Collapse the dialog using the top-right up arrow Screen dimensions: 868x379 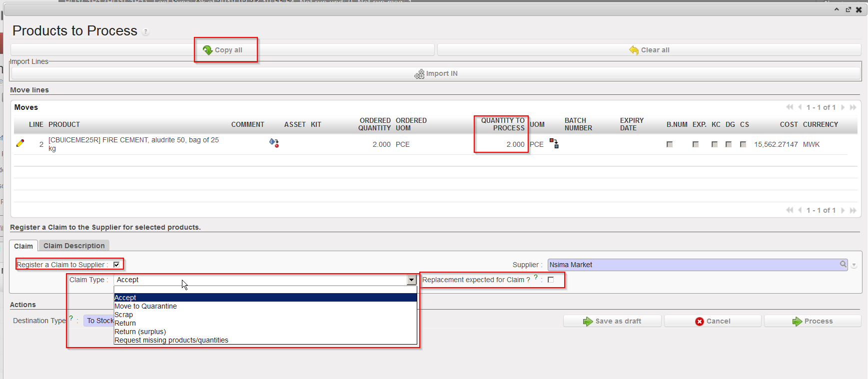tap(837, 9)
